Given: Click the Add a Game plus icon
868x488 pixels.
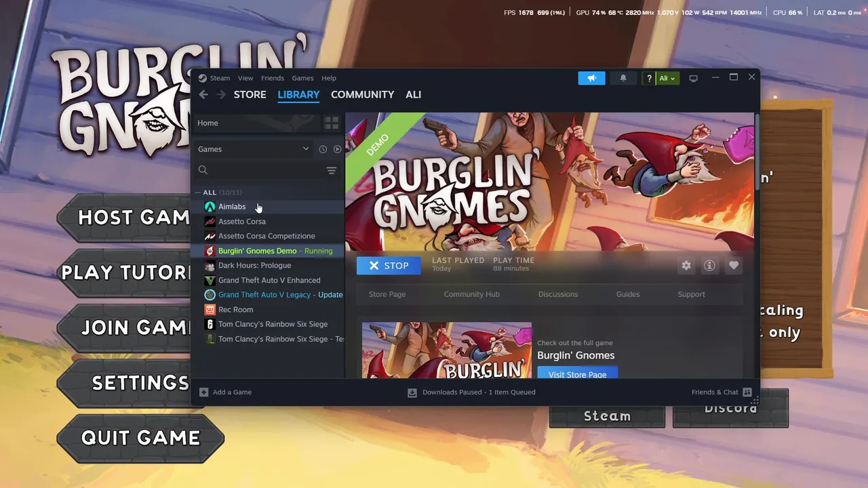Looking at the screenshot, I should click(x=203, y=392).
